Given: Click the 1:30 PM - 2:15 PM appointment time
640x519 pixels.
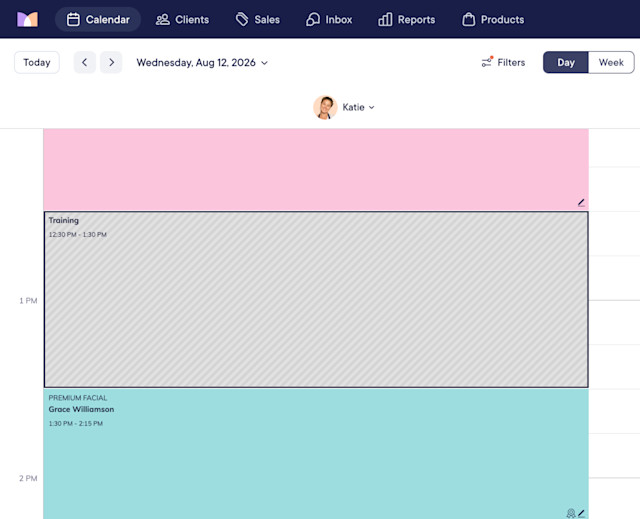Looking at the screenshot, I should point(76,424).
